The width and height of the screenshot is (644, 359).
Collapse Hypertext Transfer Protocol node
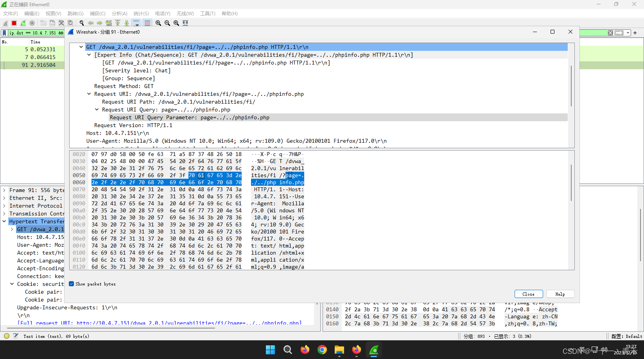point(4,221)
